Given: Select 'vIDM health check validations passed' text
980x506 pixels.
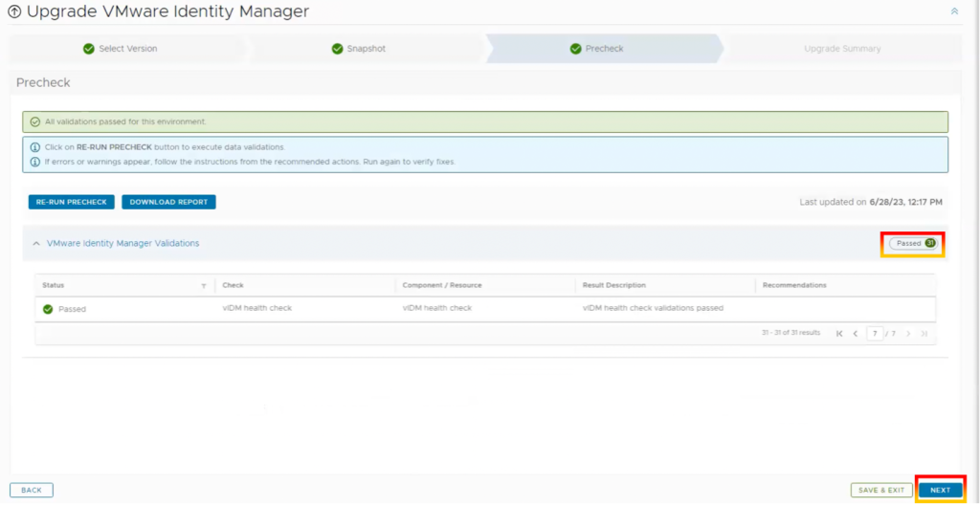Looking at the screenshot, I should 653,308.
